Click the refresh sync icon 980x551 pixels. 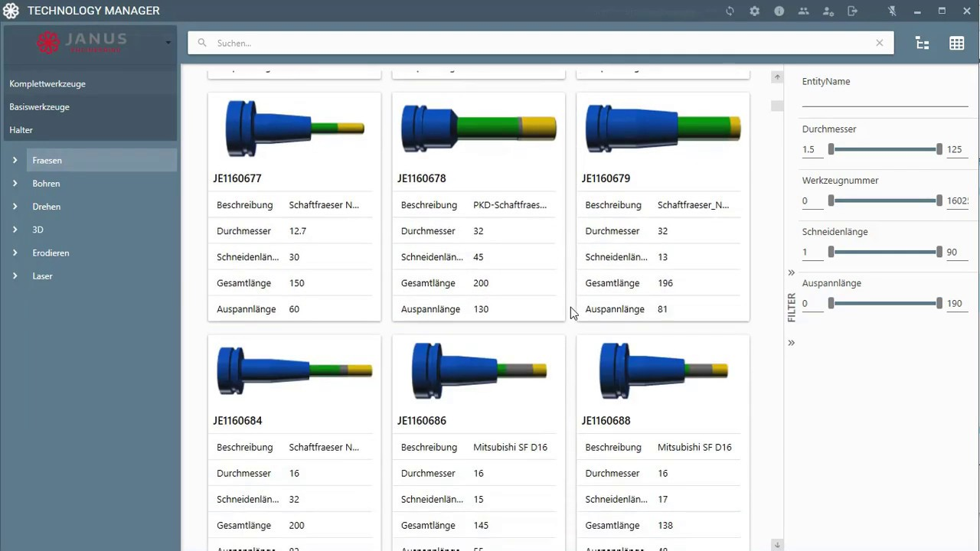click(x=730, y=11)
